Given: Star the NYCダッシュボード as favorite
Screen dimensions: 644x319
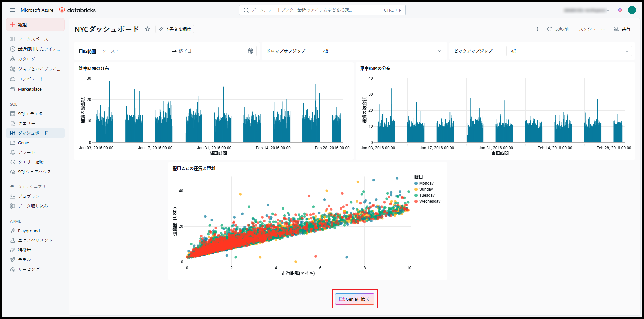Looking at the screenshot, I should [x=147, y=29].
